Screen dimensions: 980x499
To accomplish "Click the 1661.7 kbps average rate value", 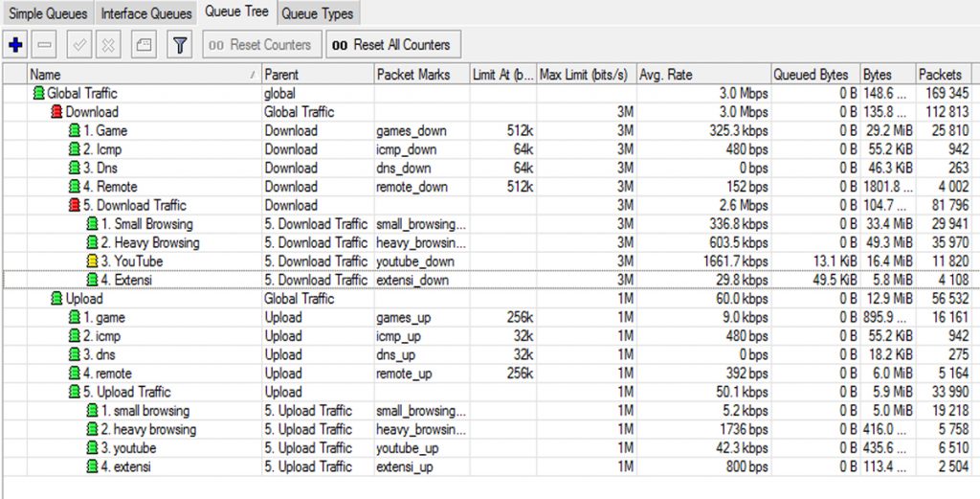I will click(x=735, y=261).
